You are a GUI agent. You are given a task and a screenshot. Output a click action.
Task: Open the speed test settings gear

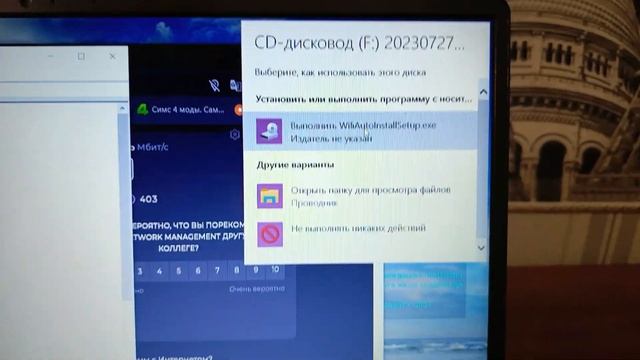click(x=235, y=134)
